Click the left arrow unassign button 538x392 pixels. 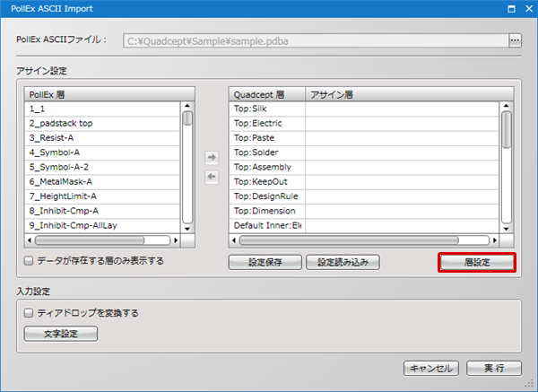[212, 177]
